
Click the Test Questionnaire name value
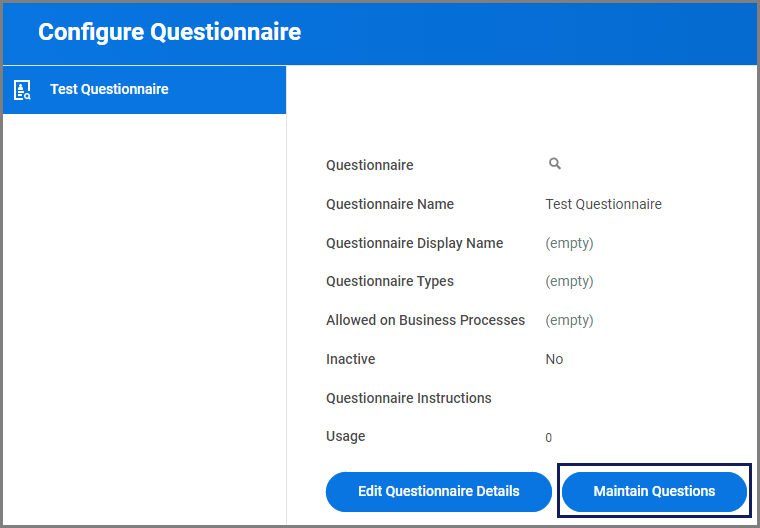tap(603, 204)
